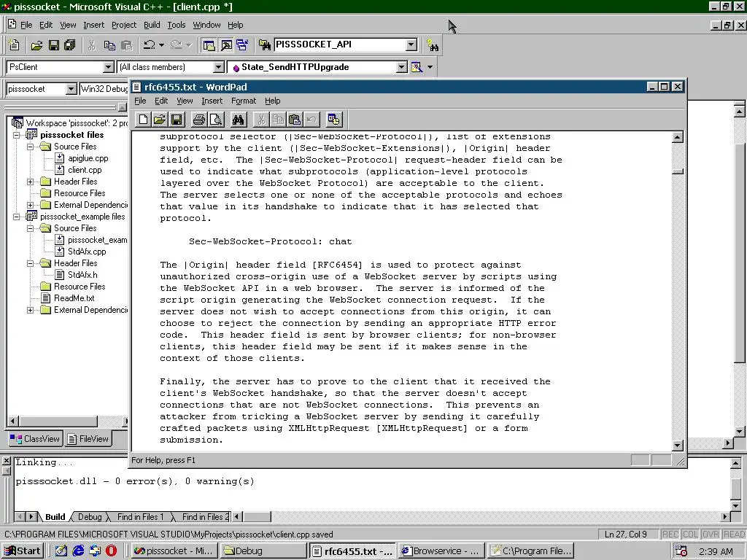Viewport: 747px width, 560px height.
Task: Save client.cpp with Visual C++ Save icon
Action: [x=54, y=45]
